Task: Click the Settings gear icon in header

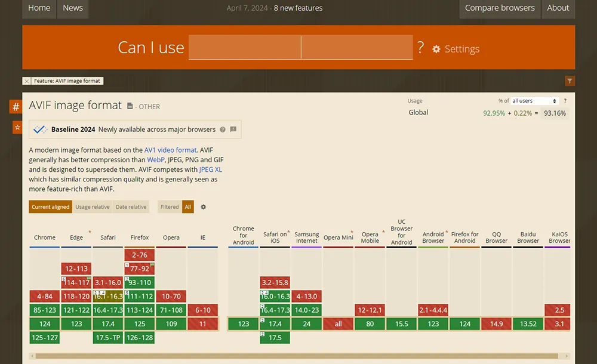Action: click(436, 49)
